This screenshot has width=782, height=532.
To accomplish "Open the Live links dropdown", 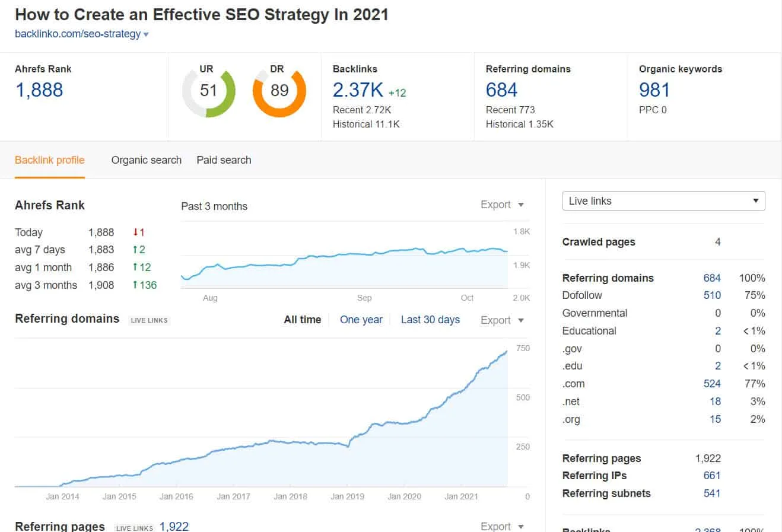I will [663, 201].
